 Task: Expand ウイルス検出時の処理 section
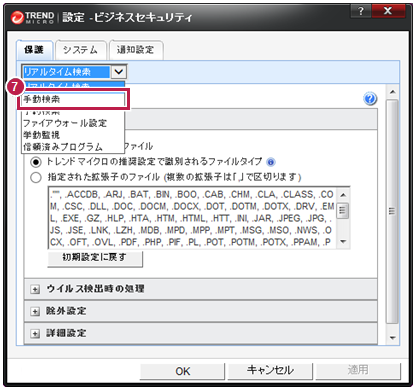click(x=35, y=289)
